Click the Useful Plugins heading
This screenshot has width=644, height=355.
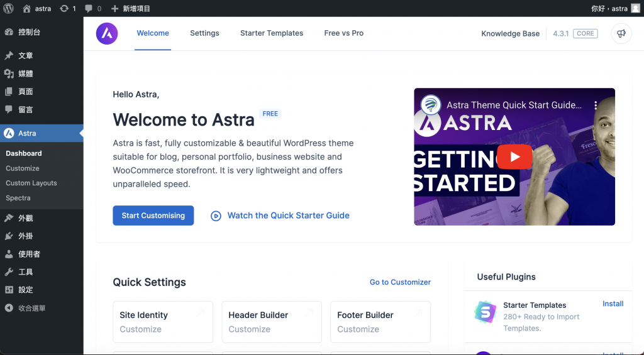pos(506,276)
